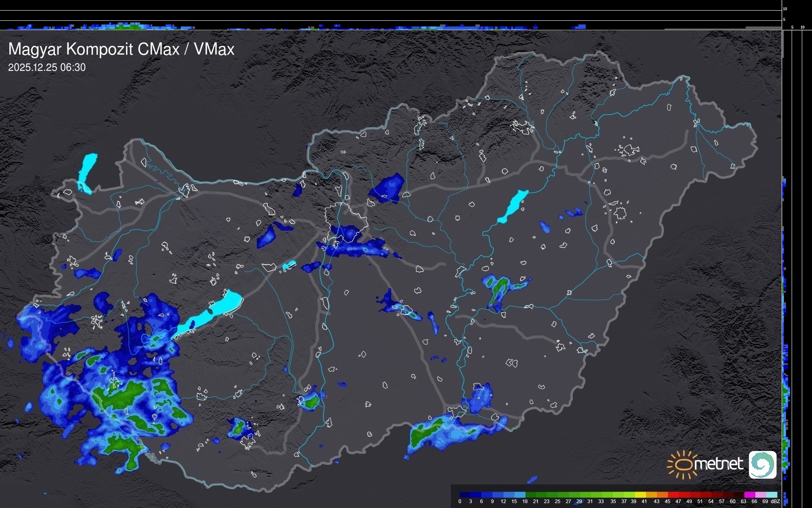Image resolution: width=812 pixels, height=508 pixels.
Task: Select the yellow 39 dBZ legend swatch
Action: click(641, 495)
